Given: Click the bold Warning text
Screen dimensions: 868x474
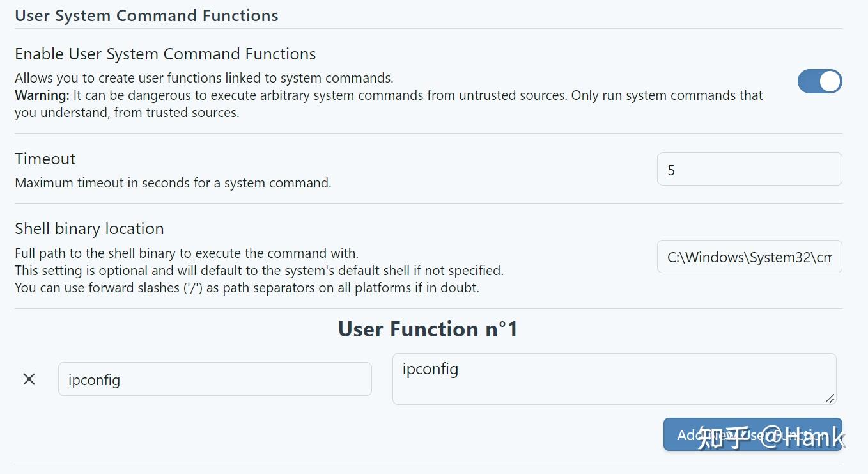Looking at the screenshot, I should point(42,96).
